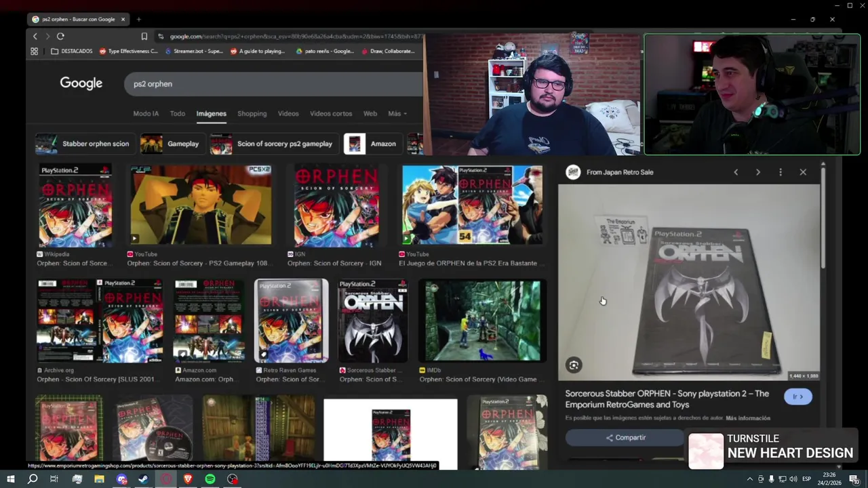Click the large Orphen preview image
The image size is (868, 488).
coord(689,283)
